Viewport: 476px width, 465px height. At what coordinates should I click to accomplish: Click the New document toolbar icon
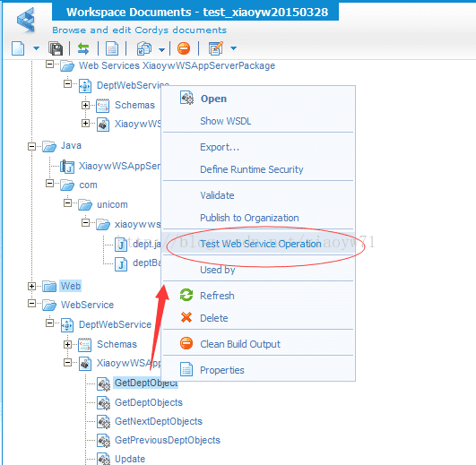[18, 48]
